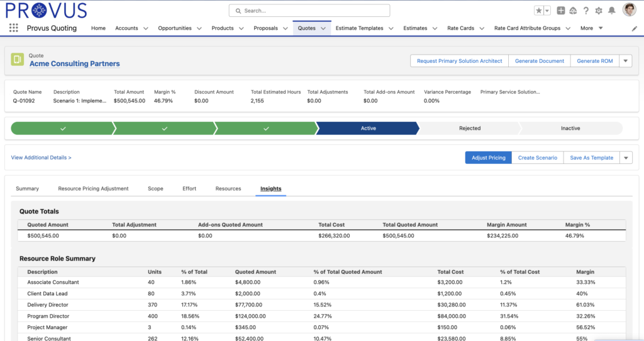Expand dropdown next to Save As Template
The image size is (644, 341).
coord(625,158)
